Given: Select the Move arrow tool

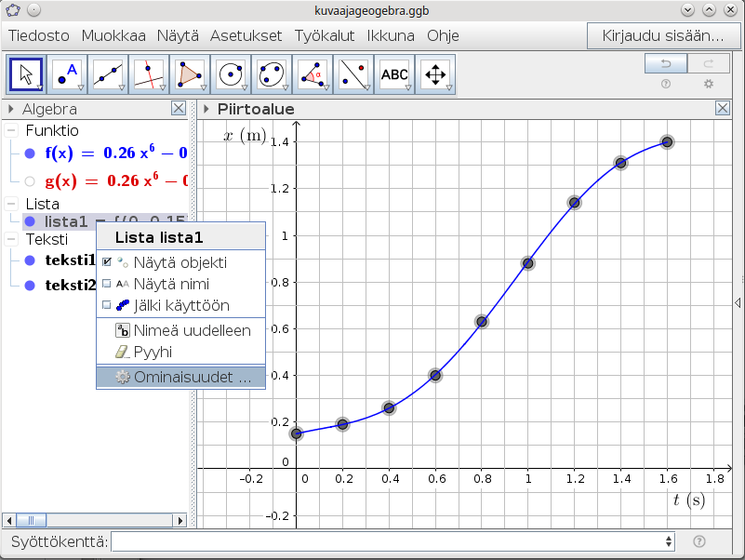Looking at the screenshot, I should (x=26, y=74).
